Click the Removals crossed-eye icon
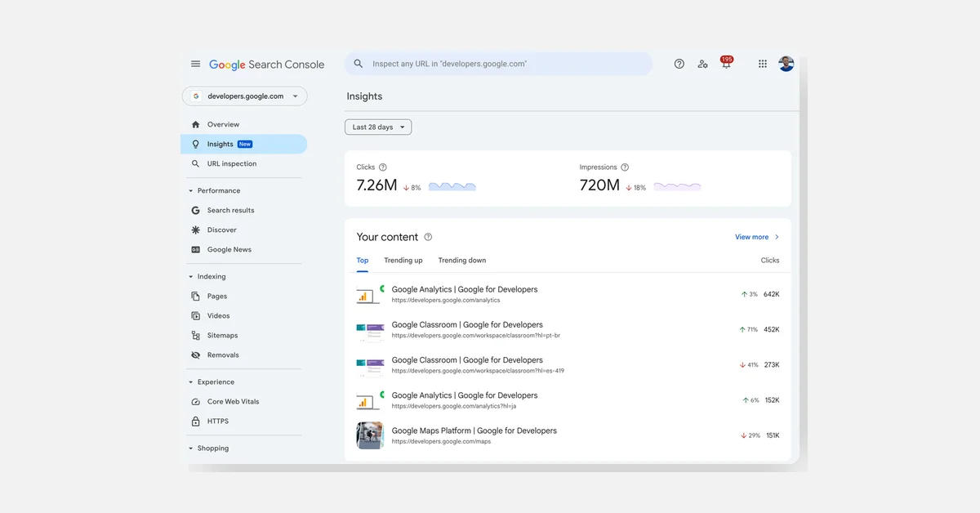Viewport: 980px width, 513px height. pos(195,355)
